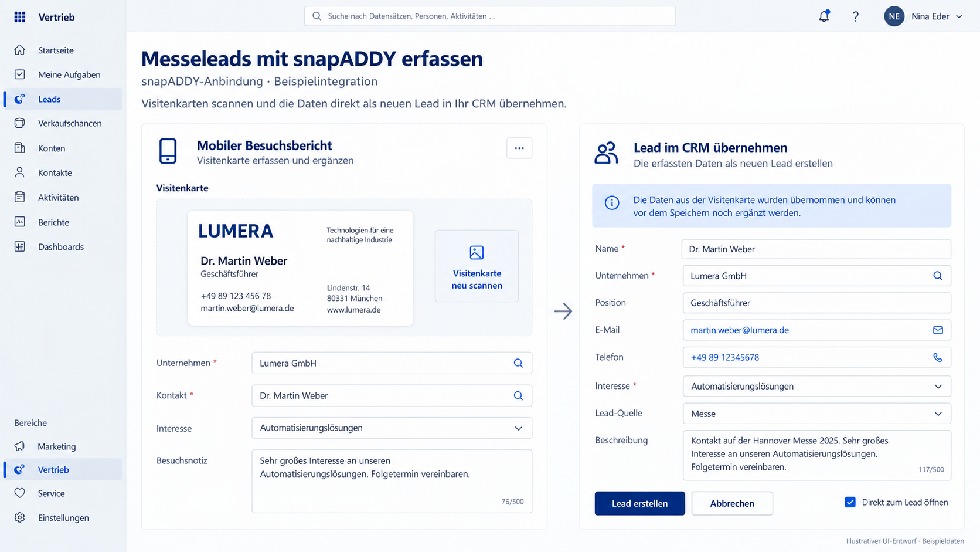
Task: Open the Interesse dropdown in Mobiler Besuchsbericht
Action: [x=392, y=428]
